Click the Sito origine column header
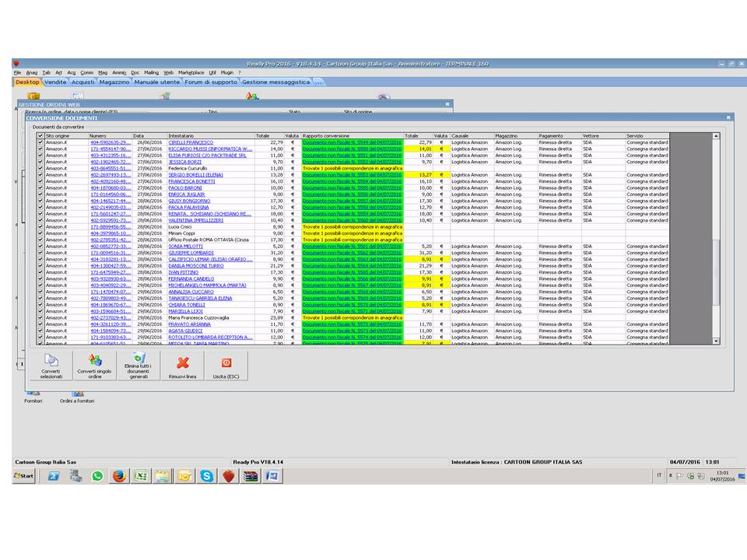Image resolution: width=747 pixels, height=560 pixels. (x=66, y=135)
